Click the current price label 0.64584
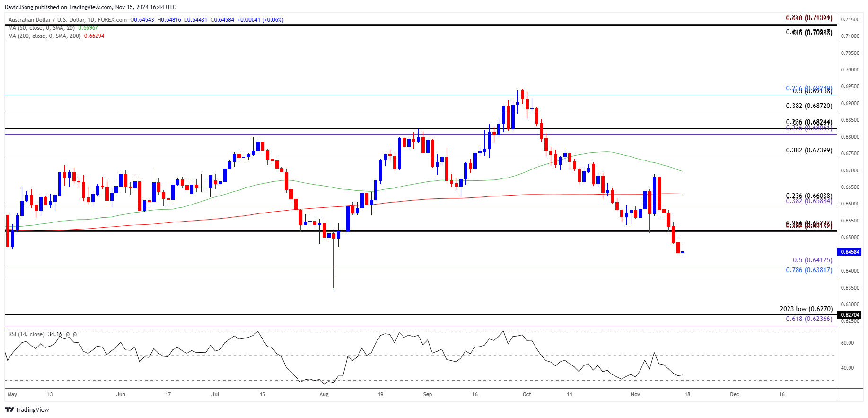This screenshot has width=868, height=418. tap(850, 252)
